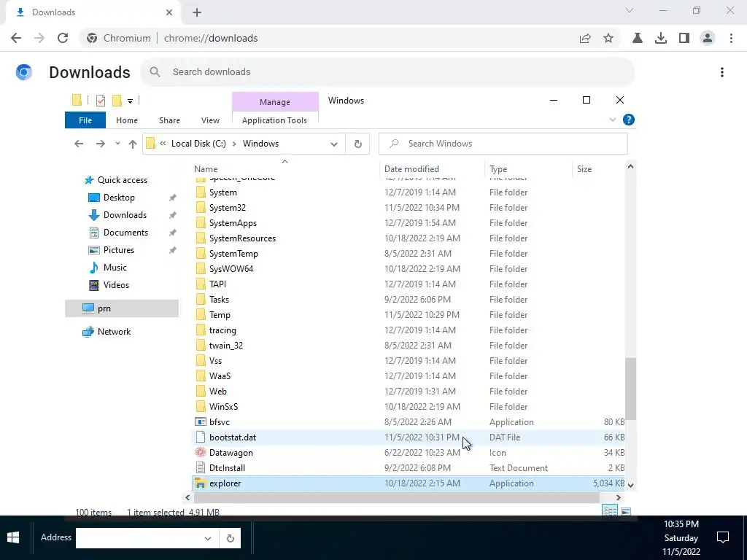Image resolution: width=747 pixels, height=560 pixels.
Task: Toggle the Chromium side panel icon
Action: pos(684,38)
